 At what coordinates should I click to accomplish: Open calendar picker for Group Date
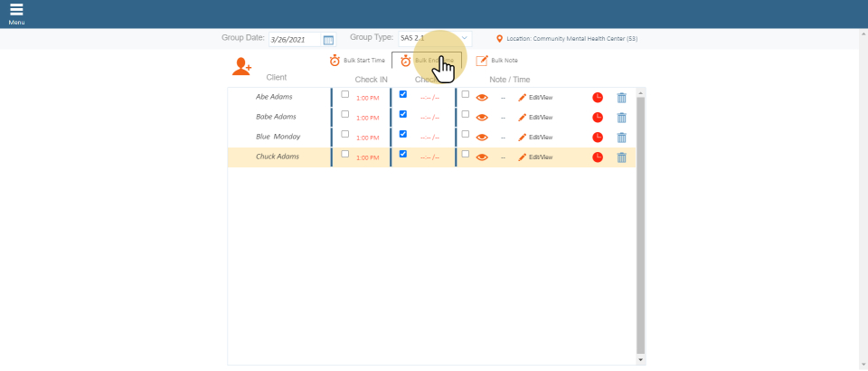tap(328, 40)
